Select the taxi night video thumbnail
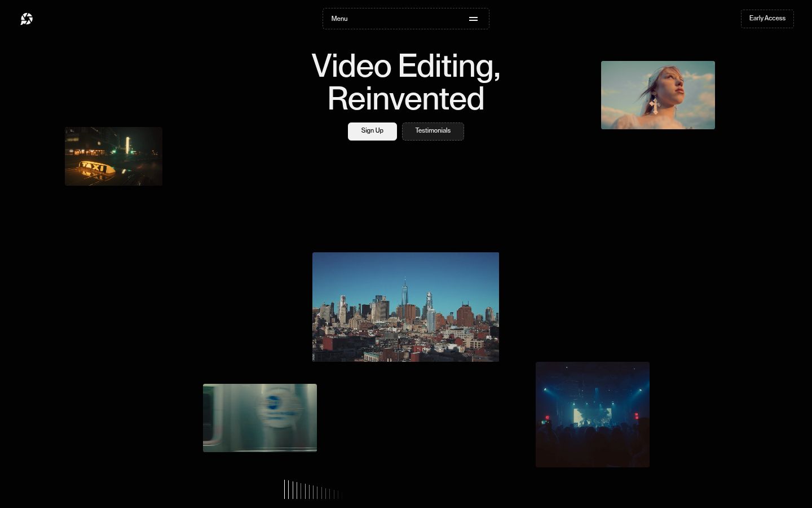 [113, 156]
